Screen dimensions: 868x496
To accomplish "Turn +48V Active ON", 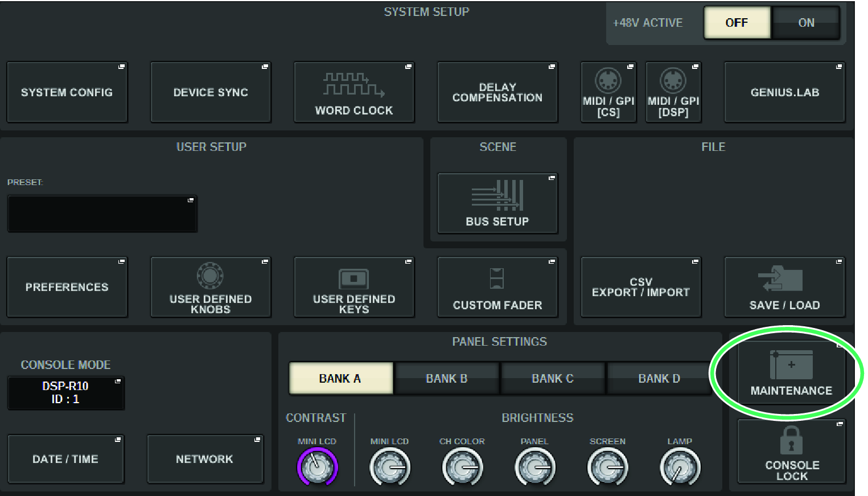I will [x=806, y=23].
